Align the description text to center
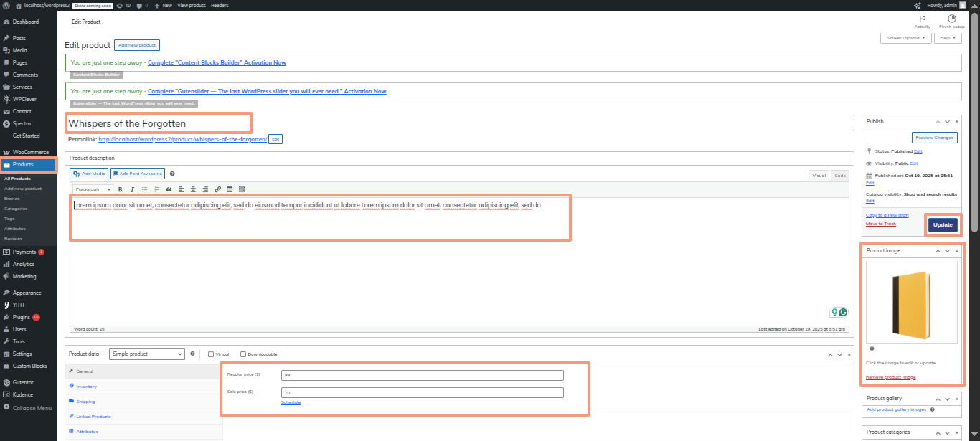Image resolution: width=980 pixels, height=441 pixels. 193,189
